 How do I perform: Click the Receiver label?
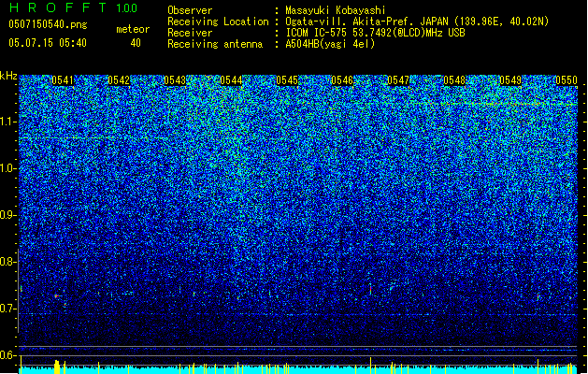click(x=190, y=33)
